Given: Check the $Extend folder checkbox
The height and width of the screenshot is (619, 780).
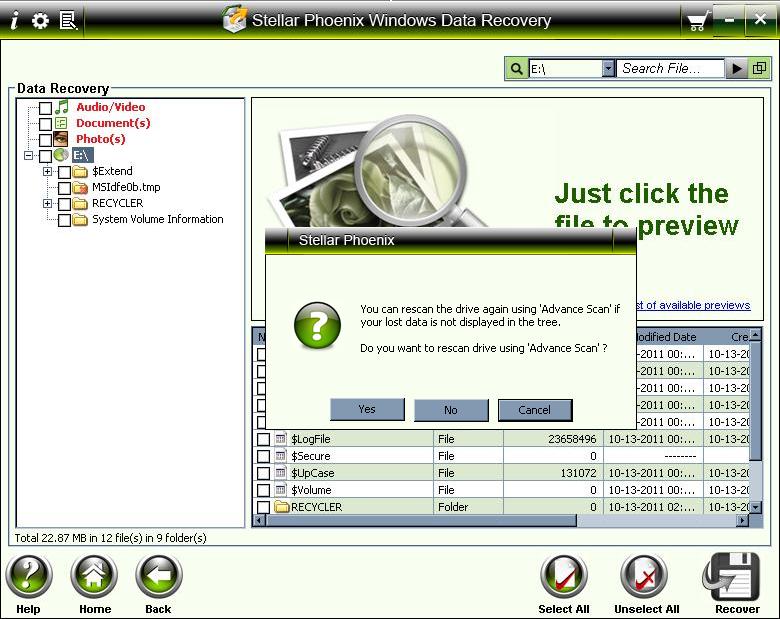Looking at the screenshot, I should pos(64,172).
